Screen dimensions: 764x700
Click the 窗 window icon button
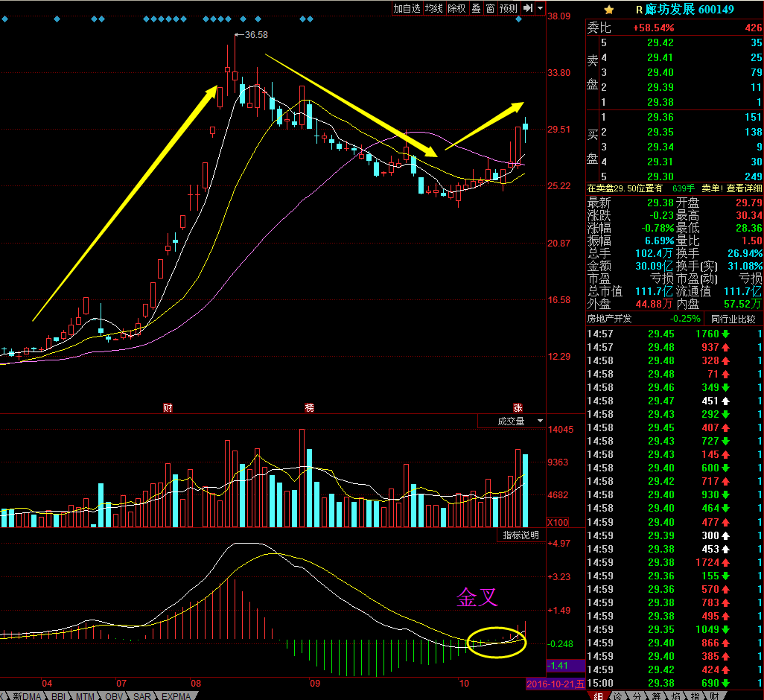coord(490,8)
